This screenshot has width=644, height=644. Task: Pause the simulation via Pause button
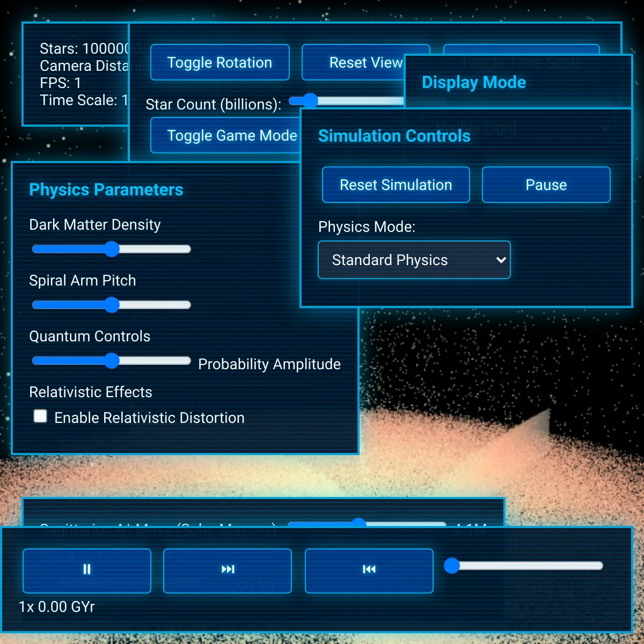(x=546, y=185)
